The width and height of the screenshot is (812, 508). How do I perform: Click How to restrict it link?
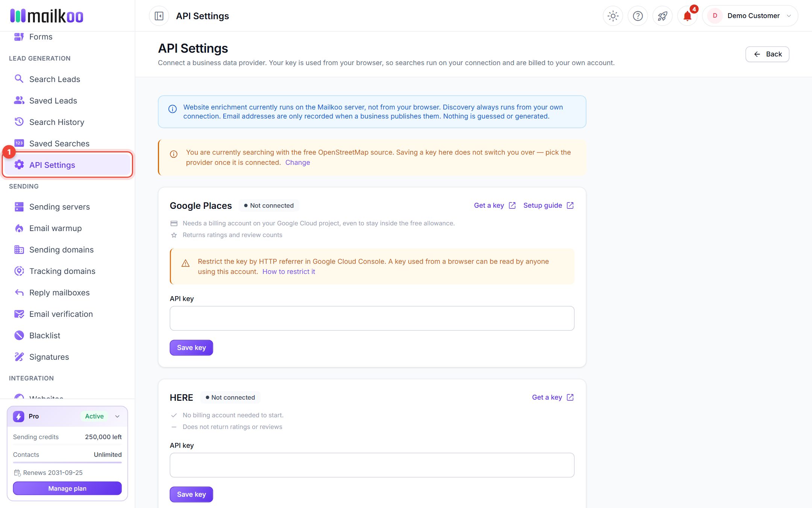tap(288, 272)
